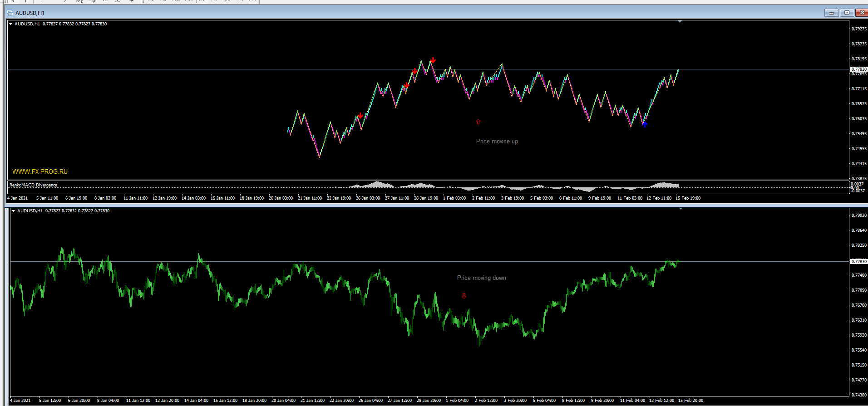
Task: Open the upper chart's AUDUSD,H1 dropdown triangle
Action: tap(11, 24)
